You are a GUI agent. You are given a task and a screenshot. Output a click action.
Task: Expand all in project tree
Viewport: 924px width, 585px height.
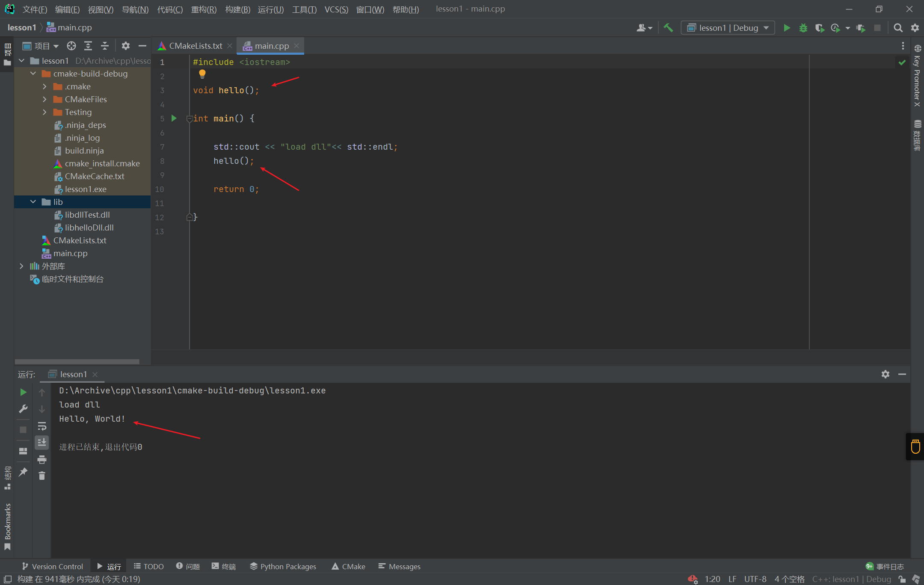pyautogui.click(x=88, y=46)
